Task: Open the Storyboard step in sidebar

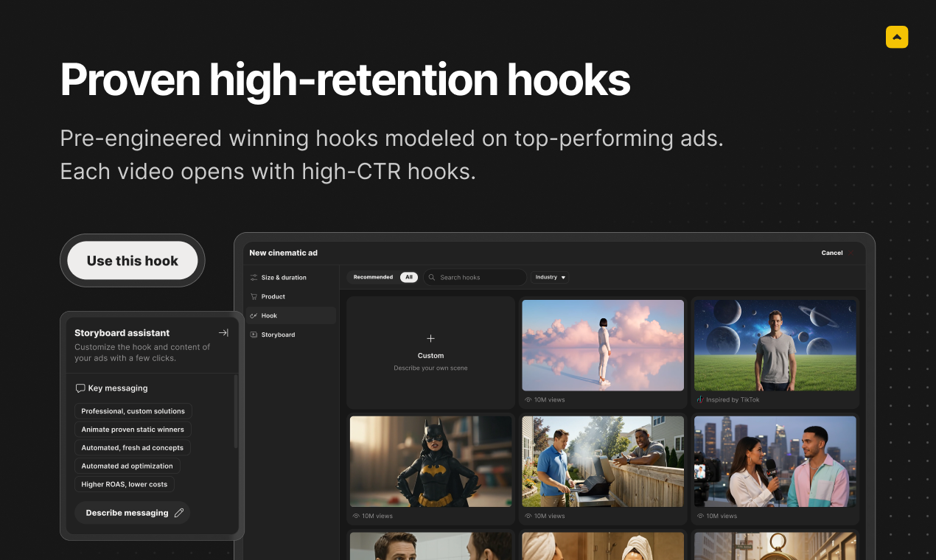Action: click(x=290, y=335)
